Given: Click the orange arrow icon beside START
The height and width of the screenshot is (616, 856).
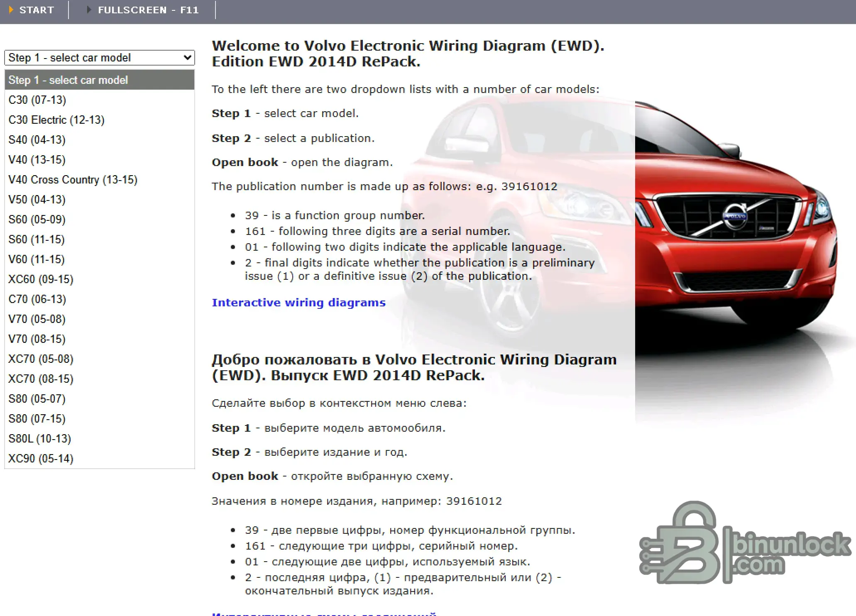Looking at the screenshot, I should (11, 10).
